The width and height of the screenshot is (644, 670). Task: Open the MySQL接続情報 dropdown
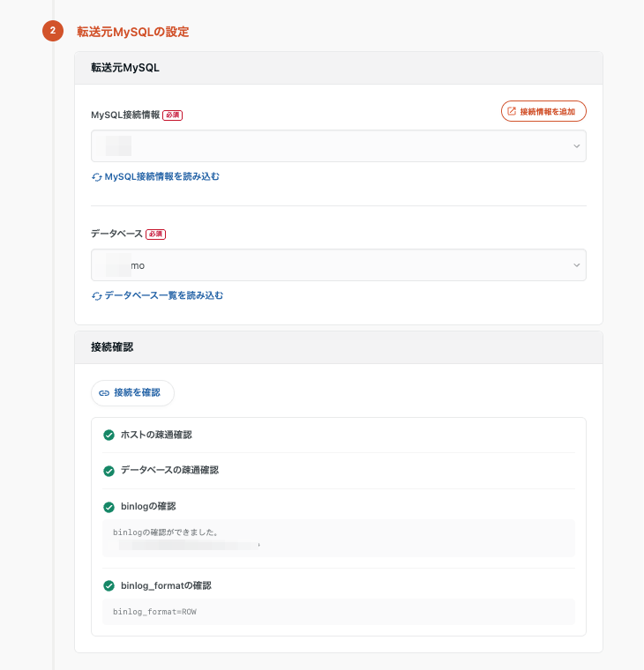[338, 146]
